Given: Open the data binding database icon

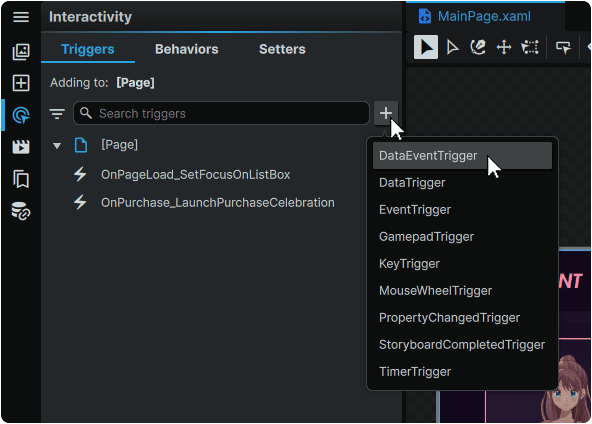Looking at the screenshot, I should 21,211.
